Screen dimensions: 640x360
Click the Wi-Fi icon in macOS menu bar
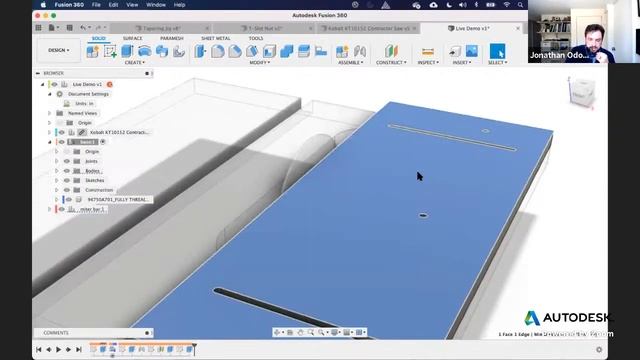point(507,5)
